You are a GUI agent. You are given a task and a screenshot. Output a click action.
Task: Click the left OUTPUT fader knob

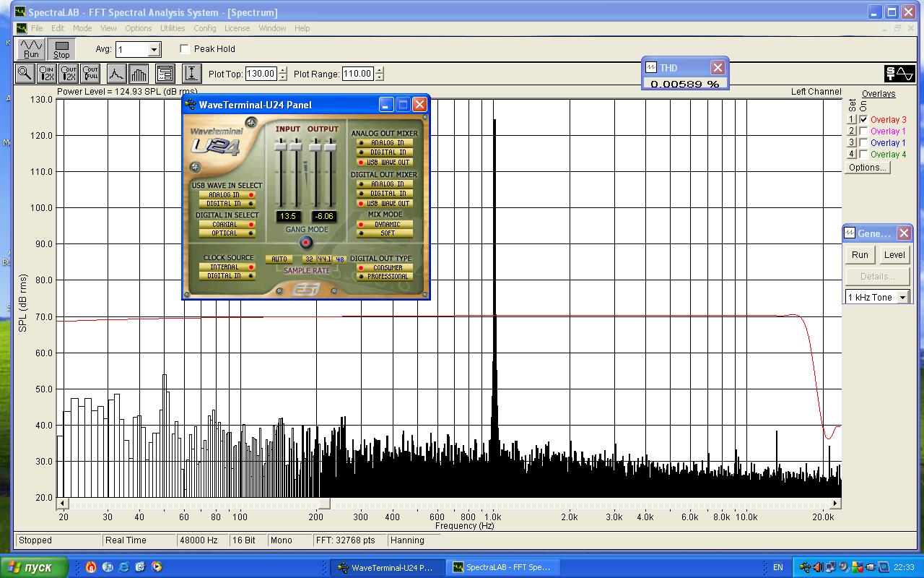coord(315,147)
